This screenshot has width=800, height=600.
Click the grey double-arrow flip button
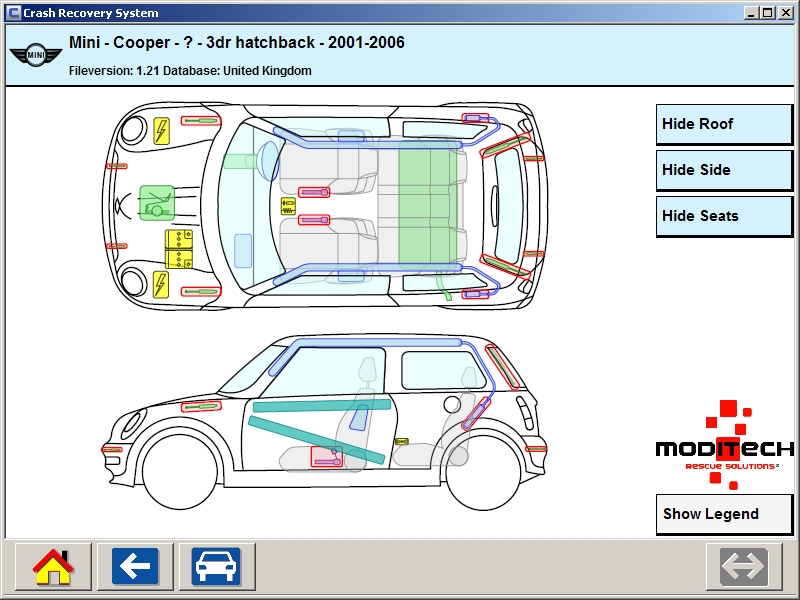point(744,567)
